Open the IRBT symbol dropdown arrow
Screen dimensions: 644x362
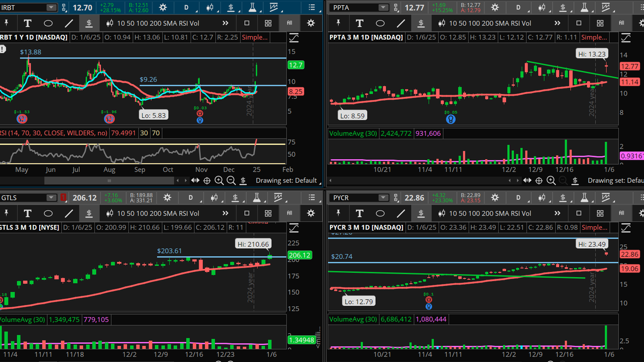point(51,8)
